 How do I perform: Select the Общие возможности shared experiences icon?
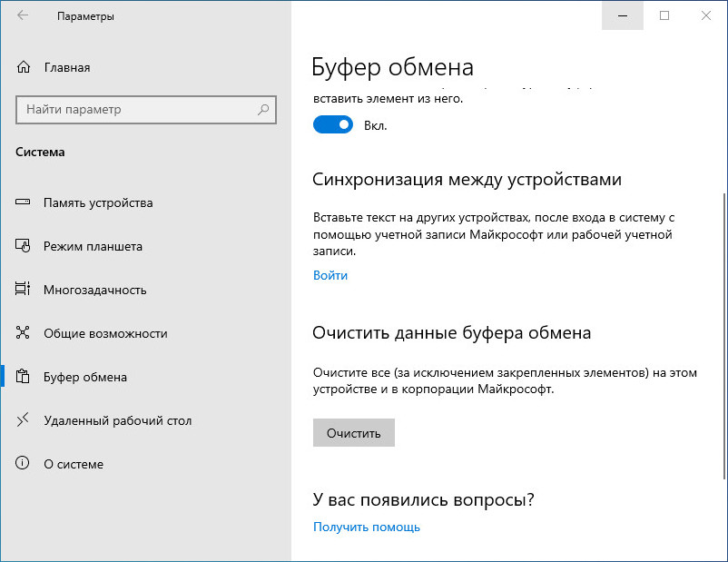point(23,332)
